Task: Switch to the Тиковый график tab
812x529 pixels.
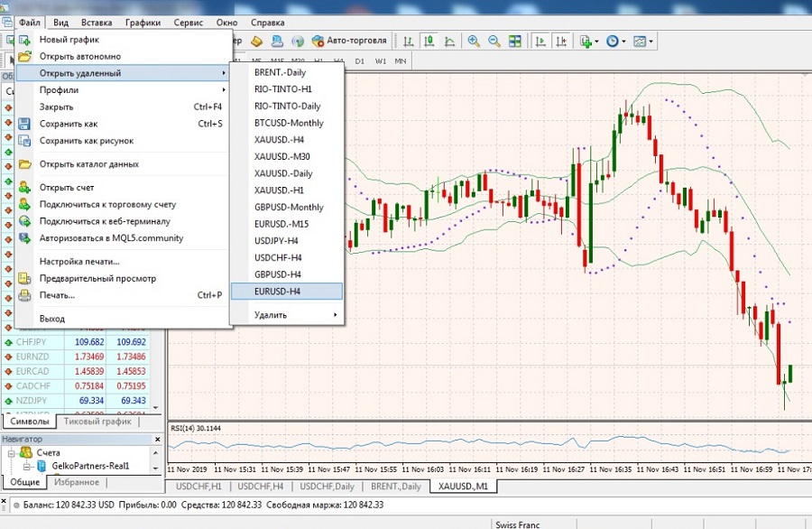Action: [x=97, y=422]
